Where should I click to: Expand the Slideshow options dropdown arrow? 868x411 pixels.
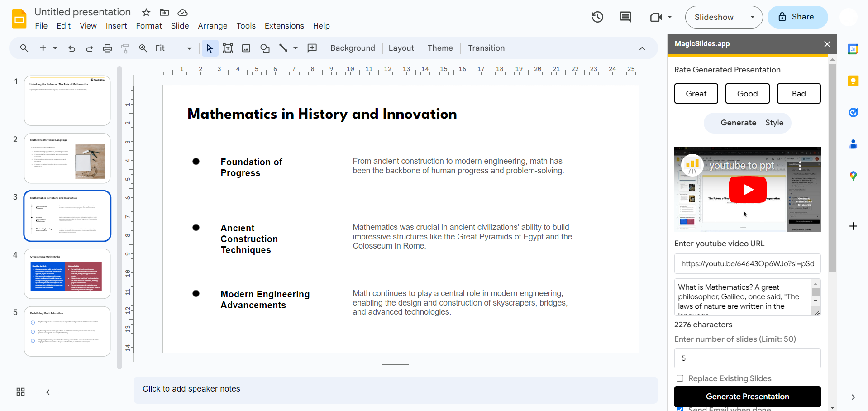coord(752,17)
